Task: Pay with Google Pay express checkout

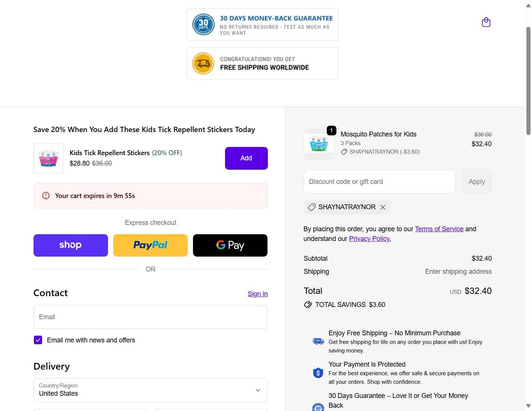Action: click(230, 245)
